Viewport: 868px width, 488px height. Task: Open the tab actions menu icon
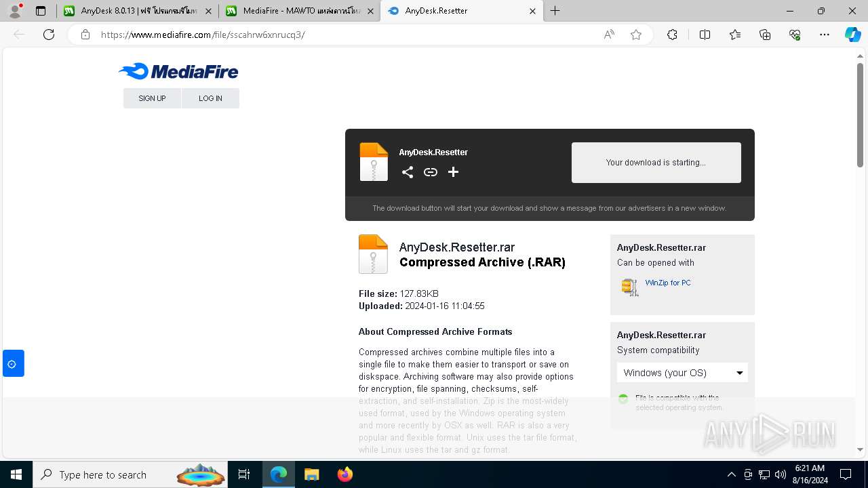[41, 11]
